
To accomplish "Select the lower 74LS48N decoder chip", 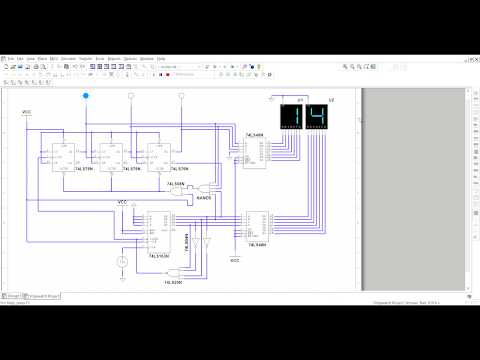I will [x=257, y=226].
